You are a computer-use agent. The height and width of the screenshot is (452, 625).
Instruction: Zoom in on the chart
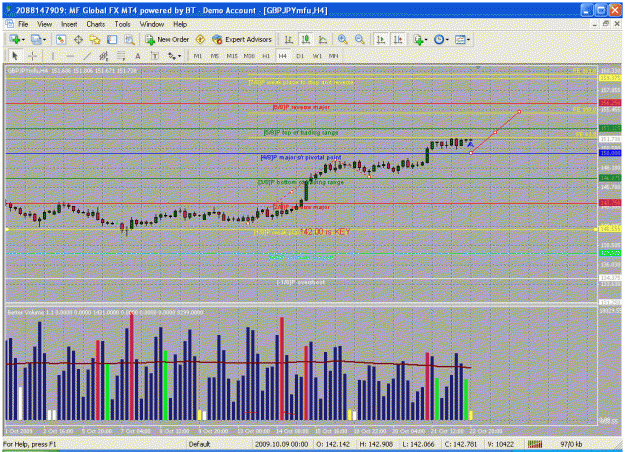342,39
